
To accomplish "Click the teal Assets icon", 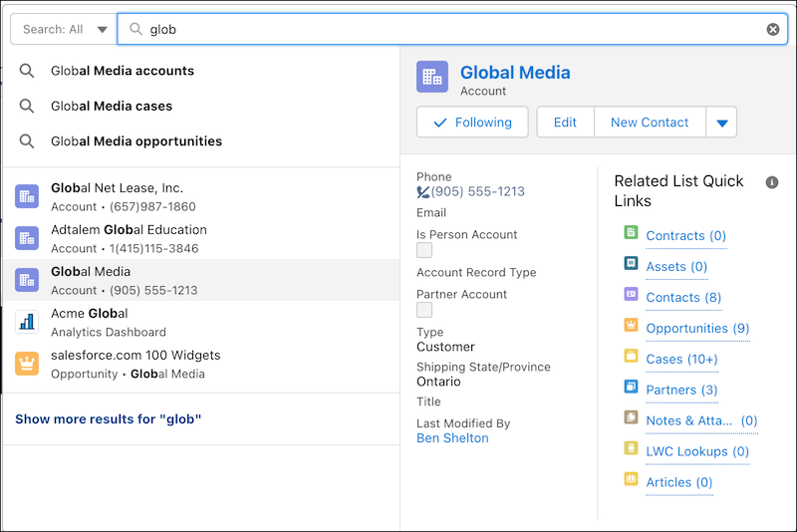I will (x=631, y=263).
